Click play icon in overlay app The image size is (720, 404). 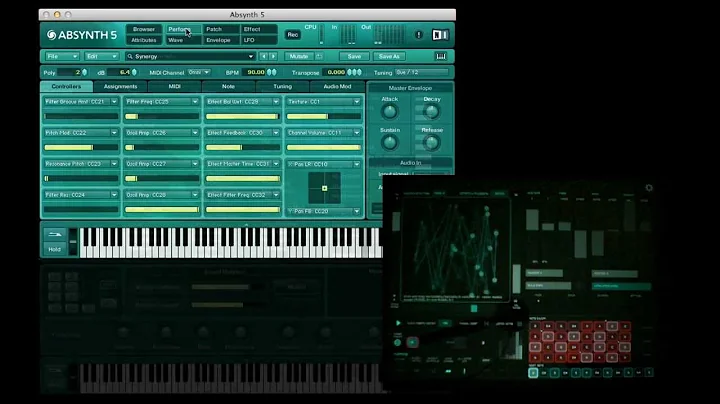398,323
